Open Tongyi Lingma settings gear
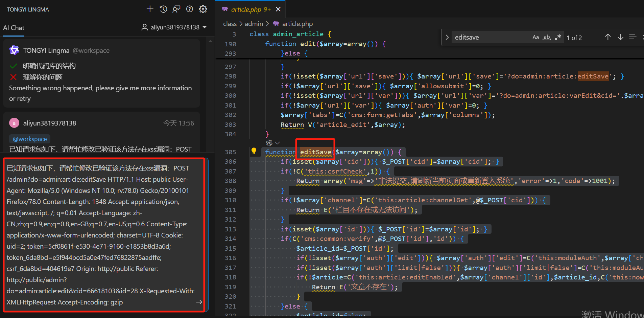Image resolution: width=644 pixels, height=318 pixels. point(203,9)
